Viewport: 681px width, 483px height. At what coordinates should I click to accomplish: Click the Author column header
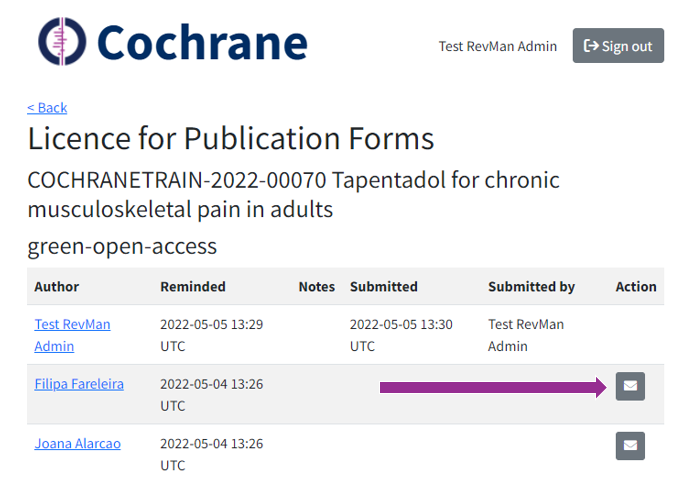coord(57,286)
